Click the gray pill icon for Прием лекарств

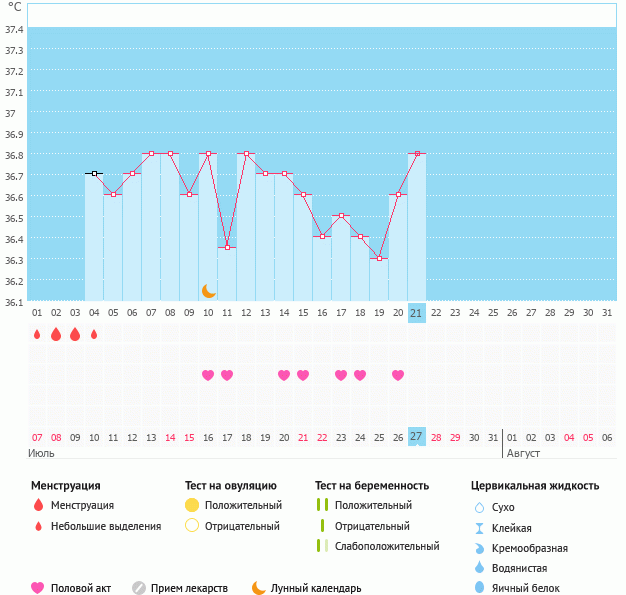139,588
